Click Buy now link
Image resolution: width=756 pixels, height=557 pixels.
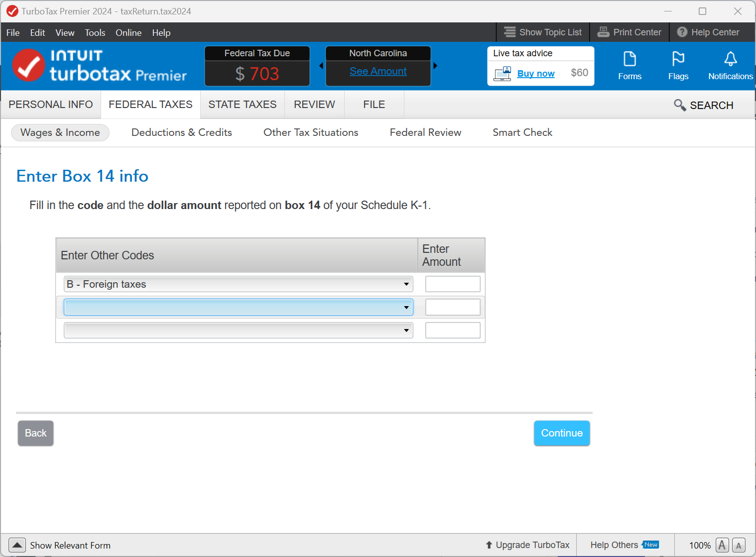click(x=536, y=74)
